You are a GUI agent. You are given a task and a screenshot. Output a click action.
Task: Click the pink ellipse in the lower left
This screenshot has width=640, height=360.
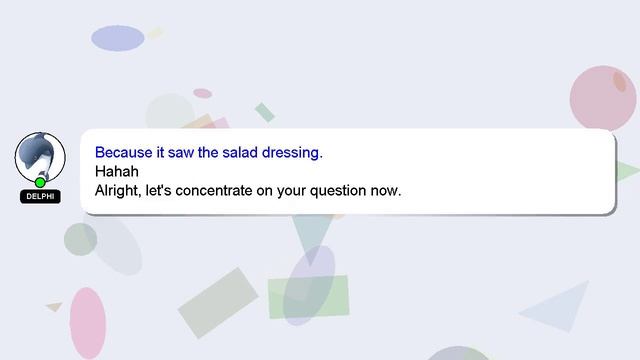88,323
